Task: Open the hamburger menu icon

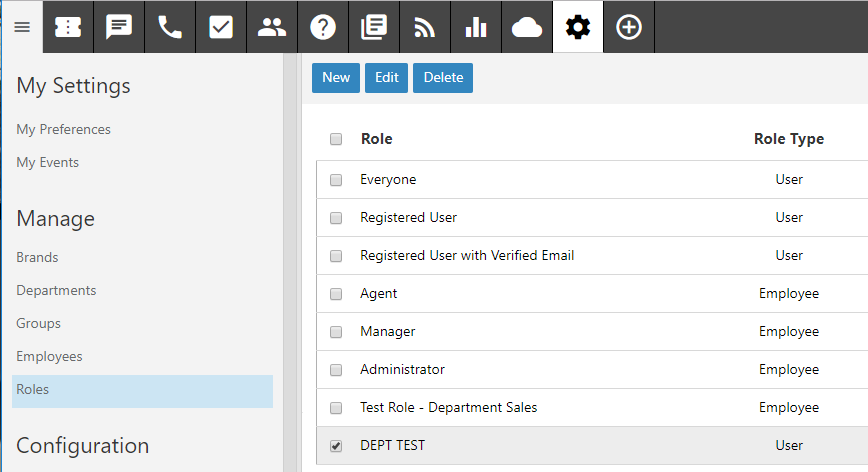Action: coord(22,27)
